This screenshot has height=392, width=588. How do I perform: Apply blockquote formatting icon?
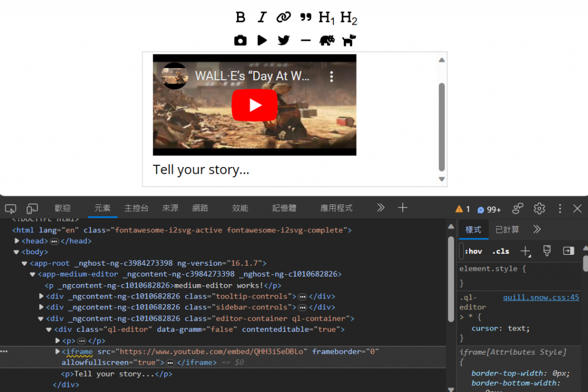(305, 17)
